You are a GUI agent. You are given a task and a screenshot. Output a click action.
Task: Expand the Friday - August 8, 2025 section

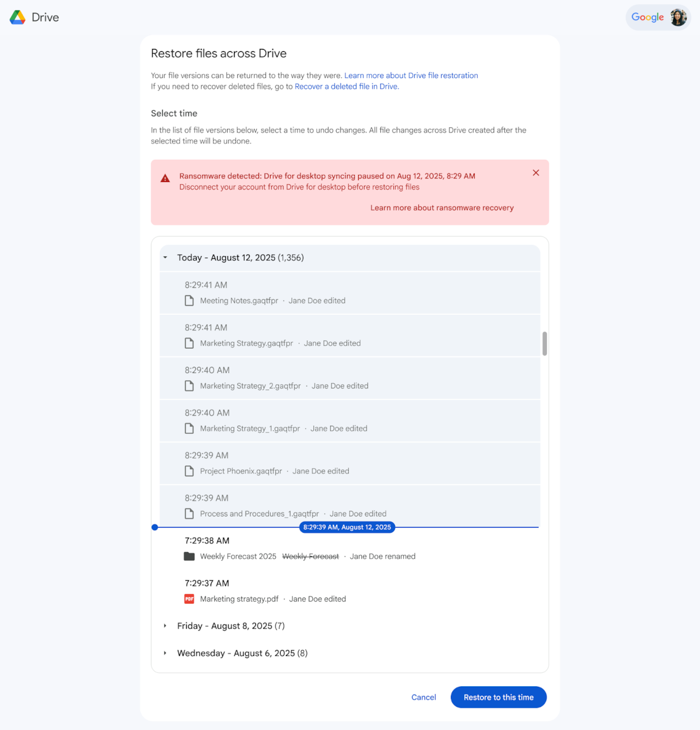tap(165, 626)
